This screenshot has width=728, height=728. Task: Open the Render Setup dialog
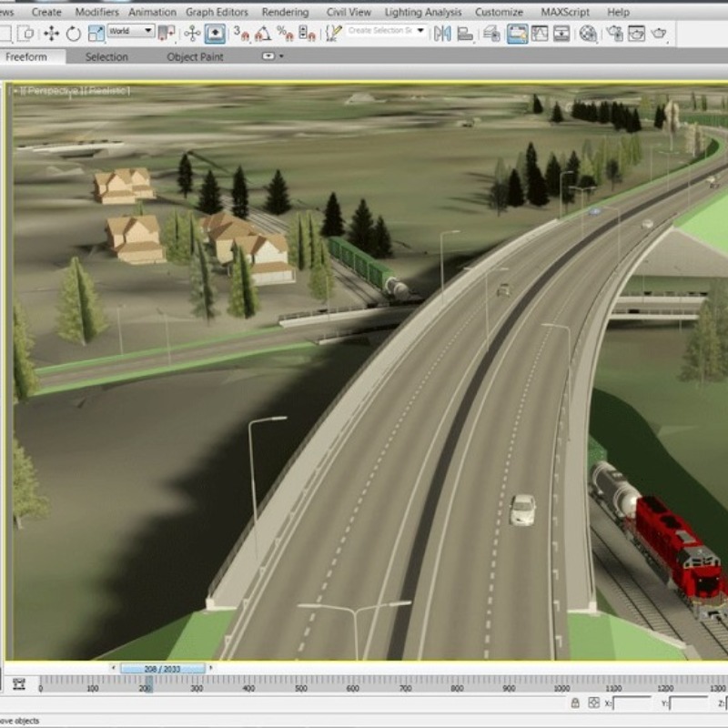[614, 34]
